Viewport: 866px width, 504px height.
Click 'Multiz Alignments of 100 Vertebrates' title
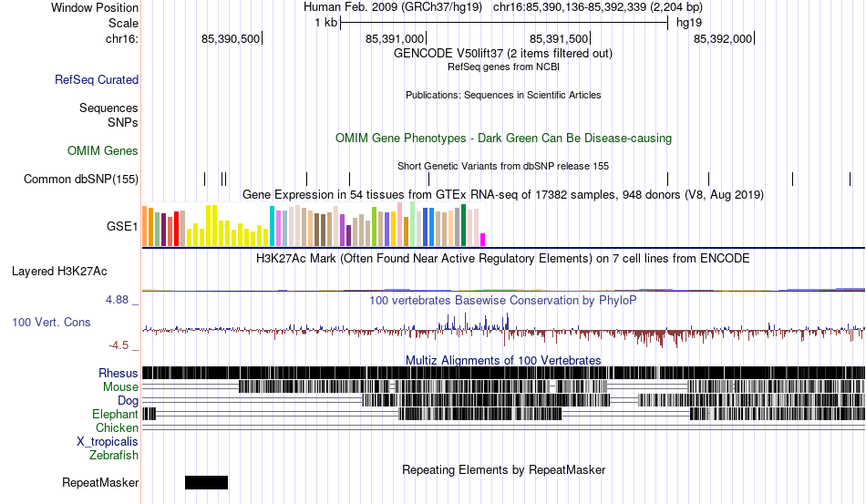tap(503, 361)
